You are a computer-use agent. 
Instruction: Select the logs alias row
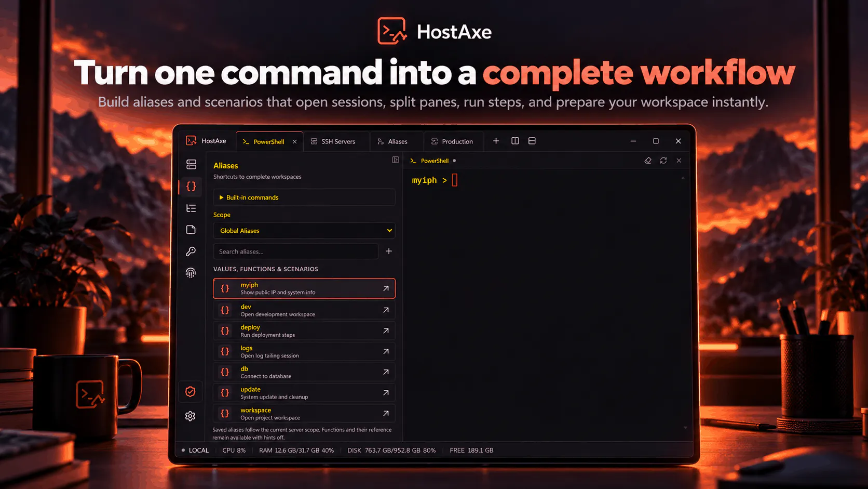[x=304, y=352]
